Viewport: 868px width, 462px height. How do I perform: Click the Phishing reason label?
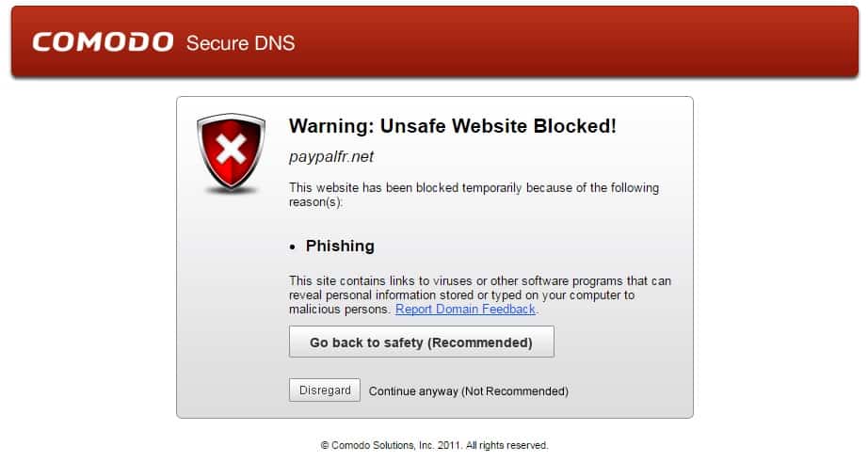pyautogui.click(x=340, y=247)
